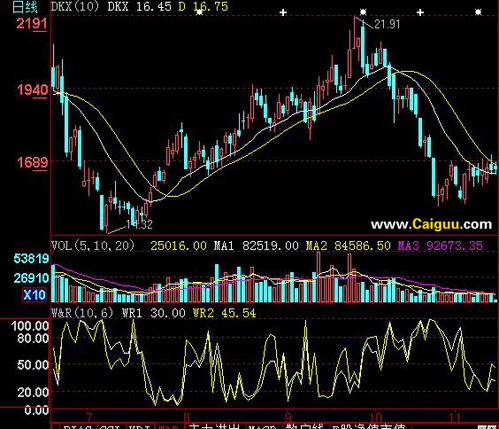Switch to the 主力进出 indicator tab
Screen dimensions: 499x429
pyautogui.click(x=214, y=426)
